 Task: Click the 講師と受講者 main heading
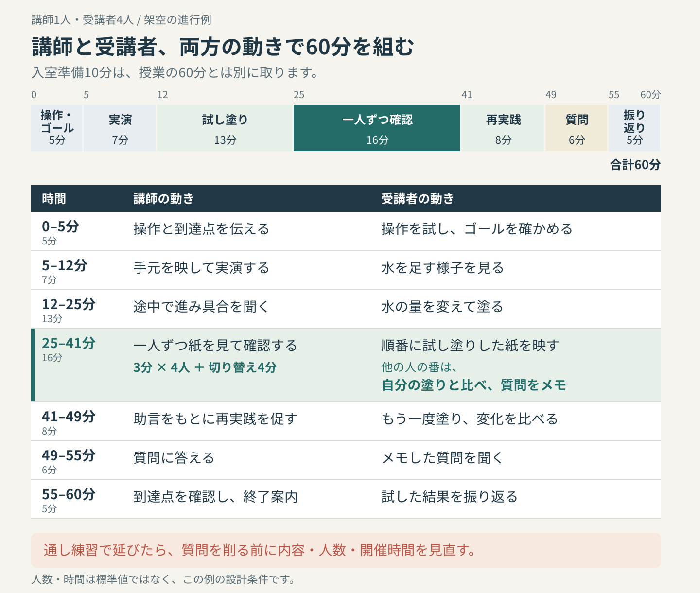[x=223, y=47]
